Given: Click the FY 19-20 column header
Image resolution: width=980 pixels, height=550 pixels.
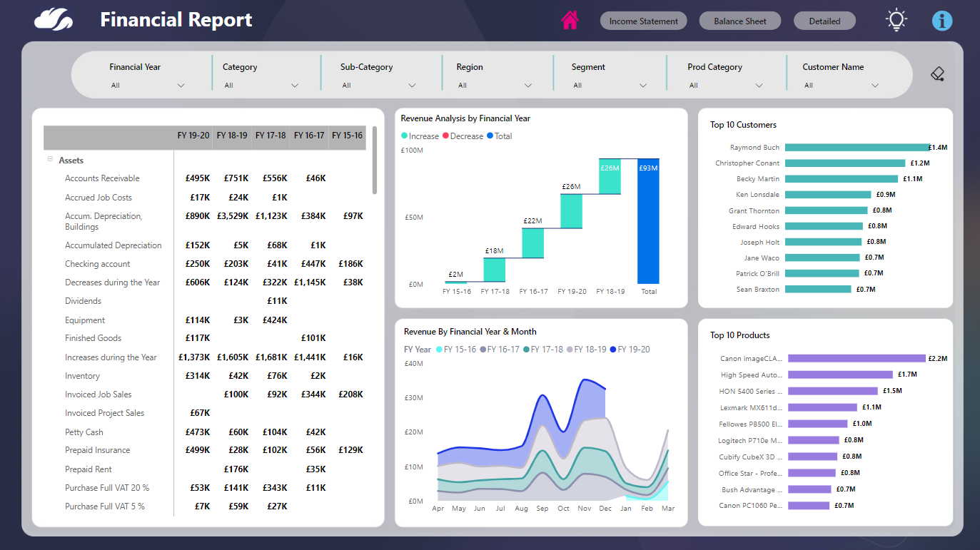Looking at the screenshot, I should tap(193, 135).
